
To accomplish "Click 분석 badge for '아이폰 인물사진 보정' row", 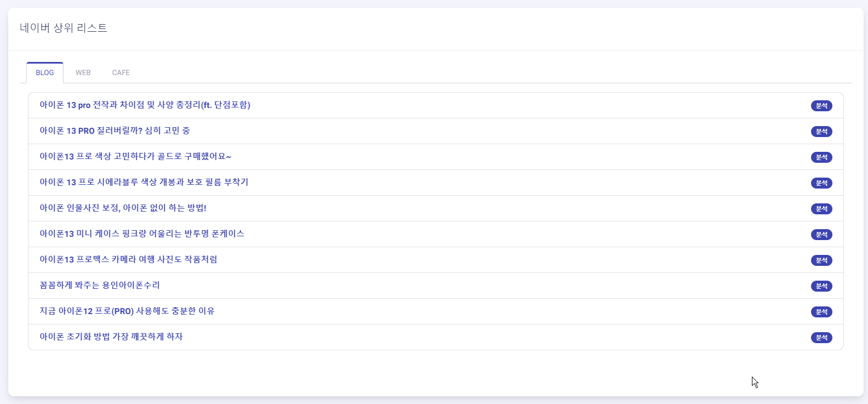I will 821,209.
